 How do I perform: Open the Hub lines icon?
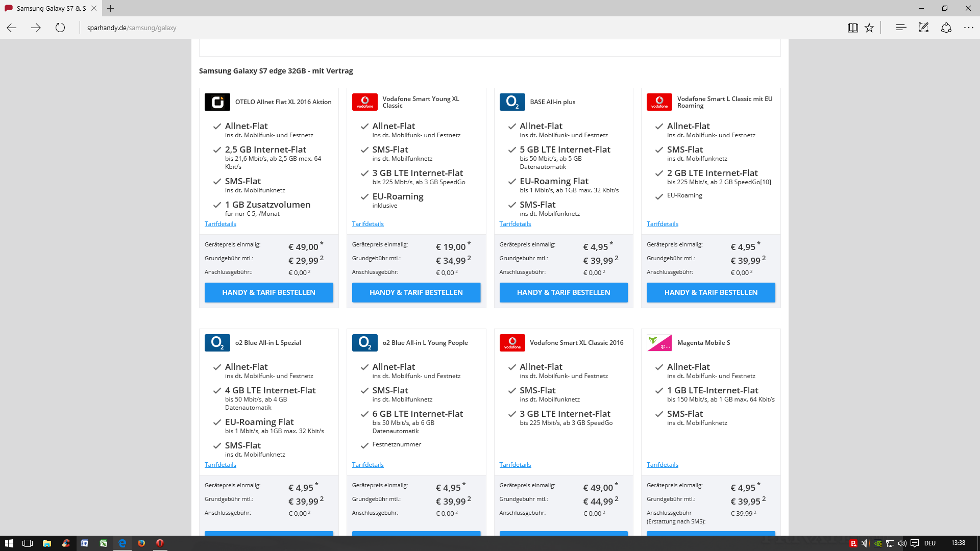coord(901,28)
